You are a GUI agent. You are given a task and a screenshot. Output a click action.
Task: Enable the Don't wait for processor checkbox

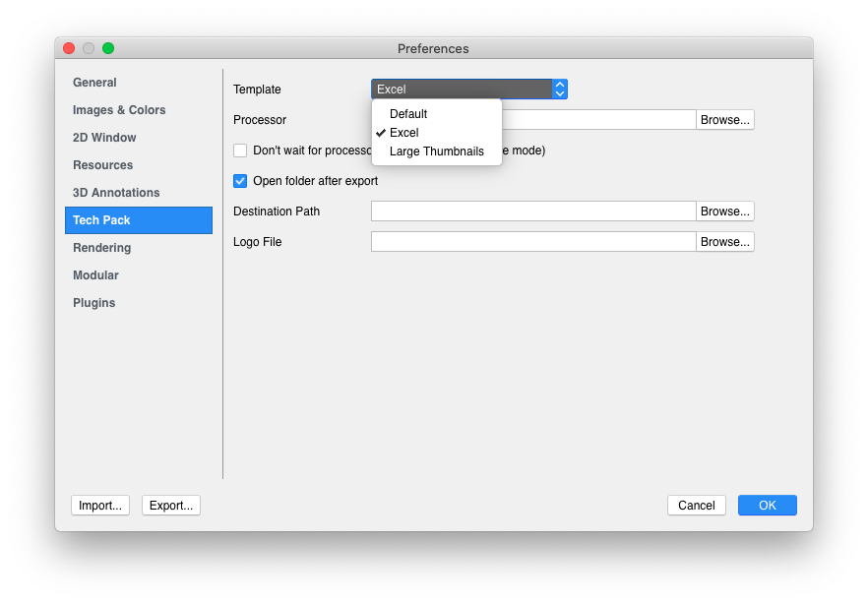coord(239,151)
